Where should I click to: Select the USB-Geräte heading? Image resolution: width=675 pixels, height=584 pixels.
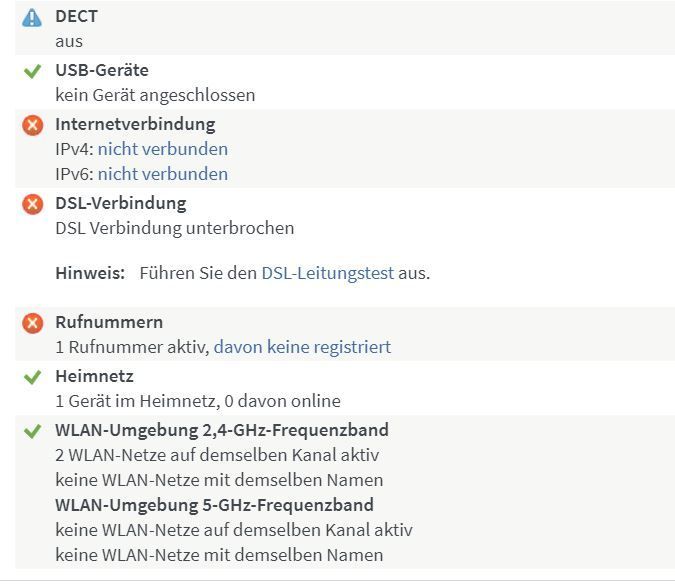click(x=101, y=70)
